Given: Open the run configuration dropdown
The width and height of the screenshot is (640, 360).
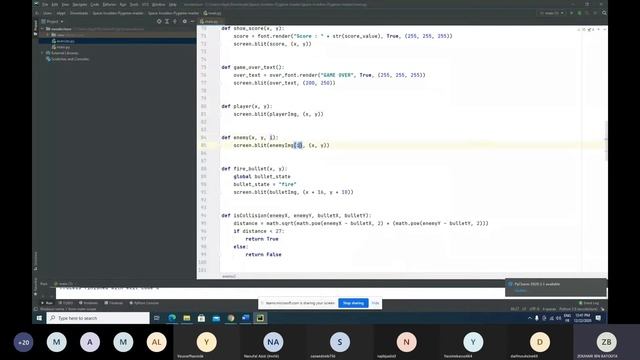Looking at the screenshot, I should [552, 13].
